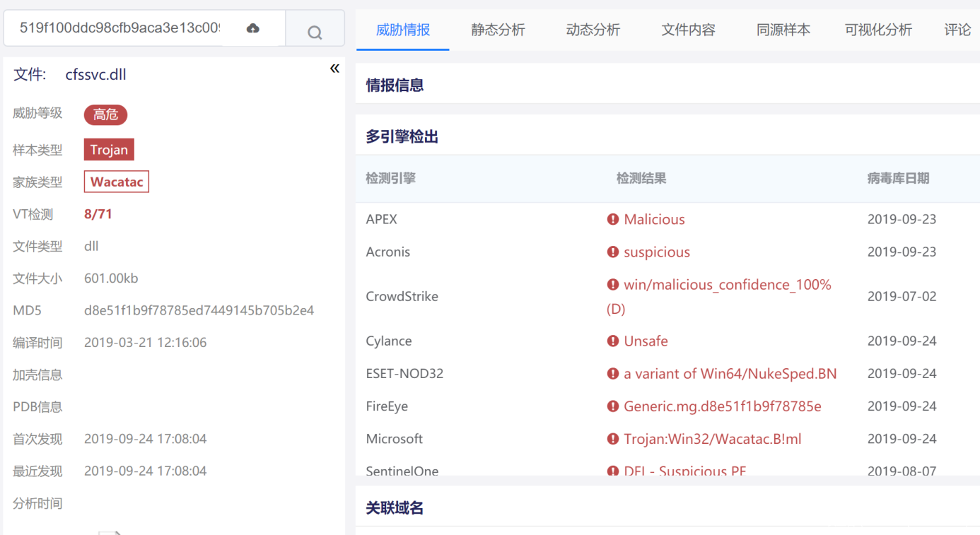
Task: Click warning icon beside Trojan:Win32/Wacatac.B!ml
Action: click(613, 439)
